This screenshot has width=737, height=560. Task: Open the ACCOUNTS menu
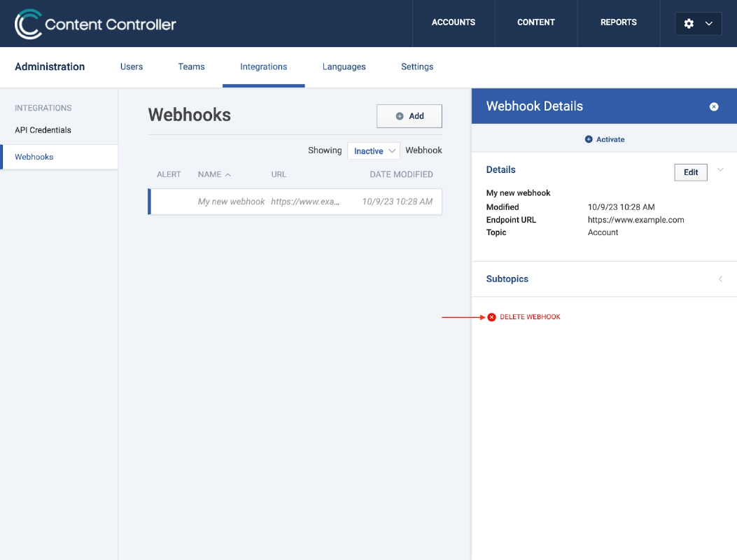tap(453, 22)
